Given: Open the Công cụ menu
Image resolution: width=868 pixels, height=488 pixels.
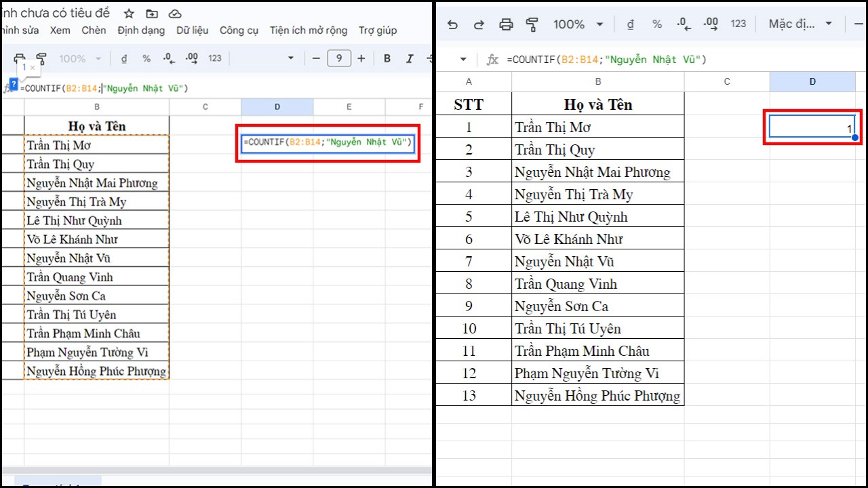Looking at the screenshot, I should point(239,30).
